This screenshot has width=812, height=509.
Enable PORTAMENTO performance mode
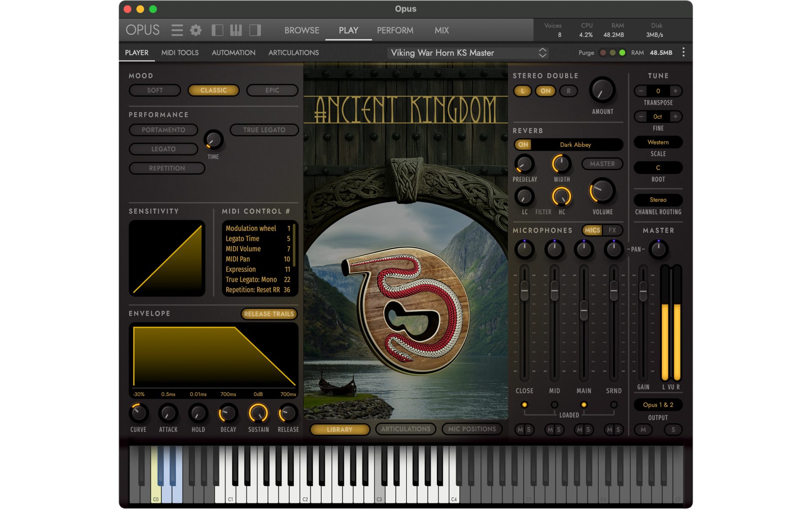[163, 130]
